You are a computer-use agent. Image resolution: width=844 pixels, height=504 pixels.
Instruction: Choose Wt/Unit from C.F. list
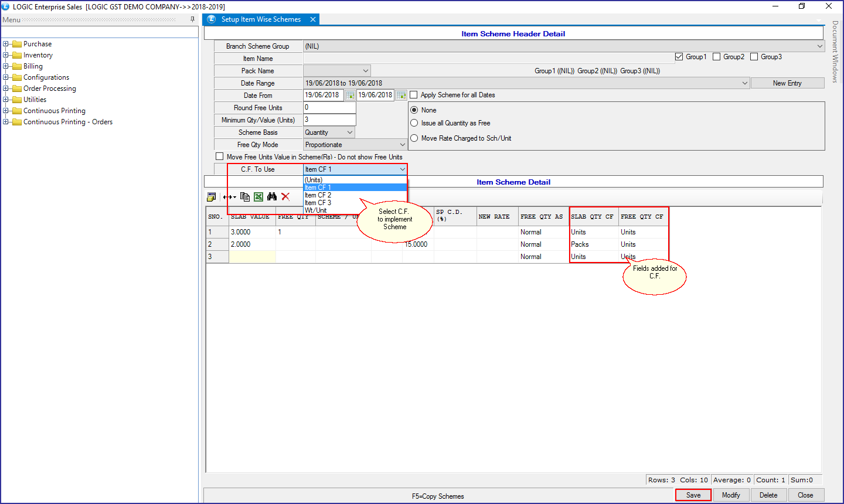[355, 210]
